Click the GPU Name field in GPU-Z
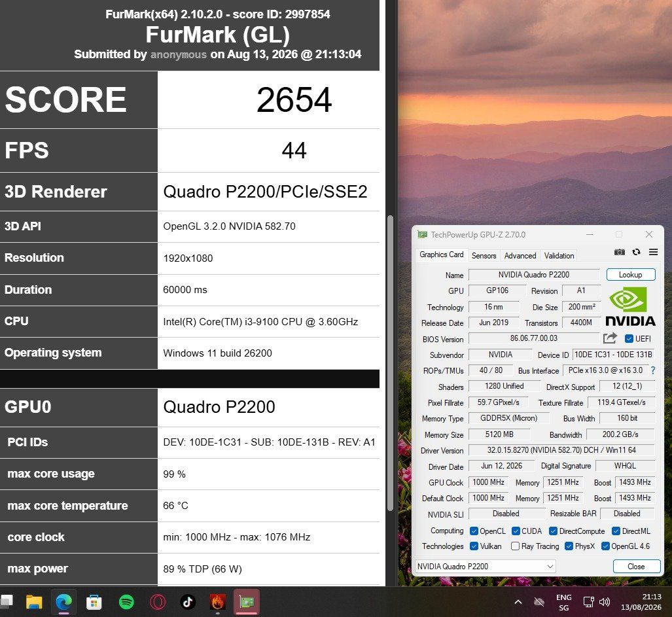The height and width of the screenshot is (617, 672). [533, 275]
